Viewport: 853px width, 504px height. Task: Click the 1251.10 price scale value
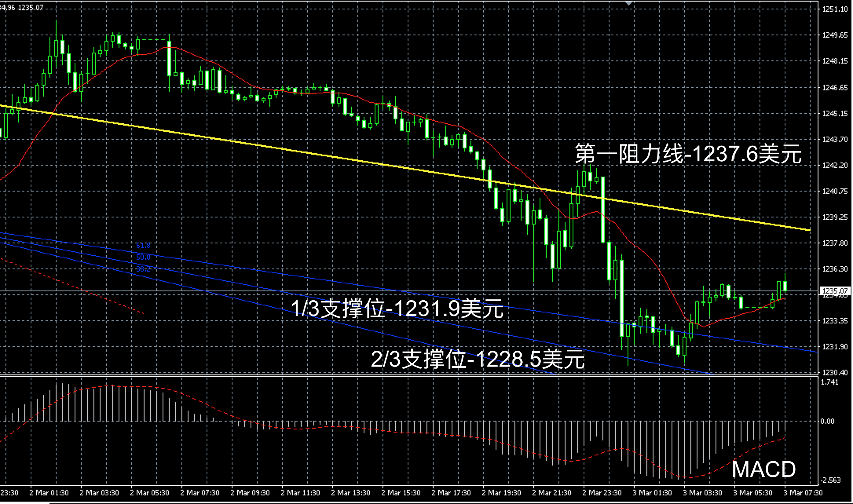(x=835, y=9)
